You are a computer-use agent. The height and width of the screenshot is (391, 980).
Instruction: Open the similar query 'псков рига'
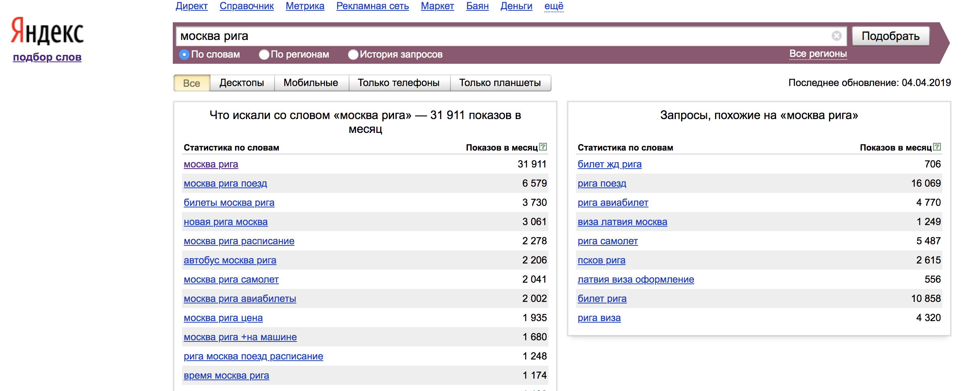click(x=601, y=260)
